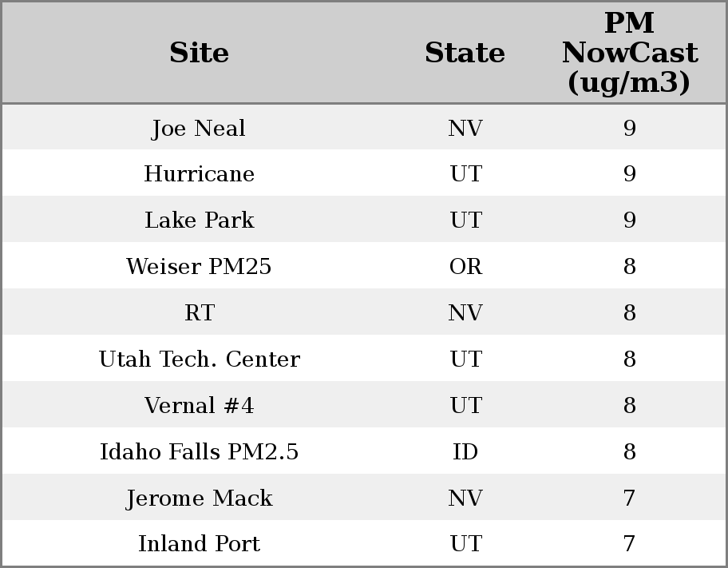Click the NV state in Joe Neal row
The height and width of the screenshot is (568, 728).
coord(465,128)
